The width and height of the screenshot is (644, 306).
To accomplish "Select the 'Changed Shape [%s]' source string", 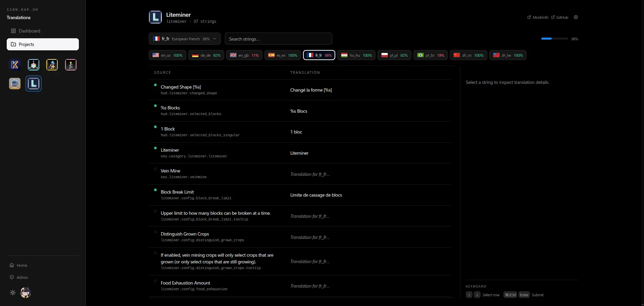I will point(181,87).
